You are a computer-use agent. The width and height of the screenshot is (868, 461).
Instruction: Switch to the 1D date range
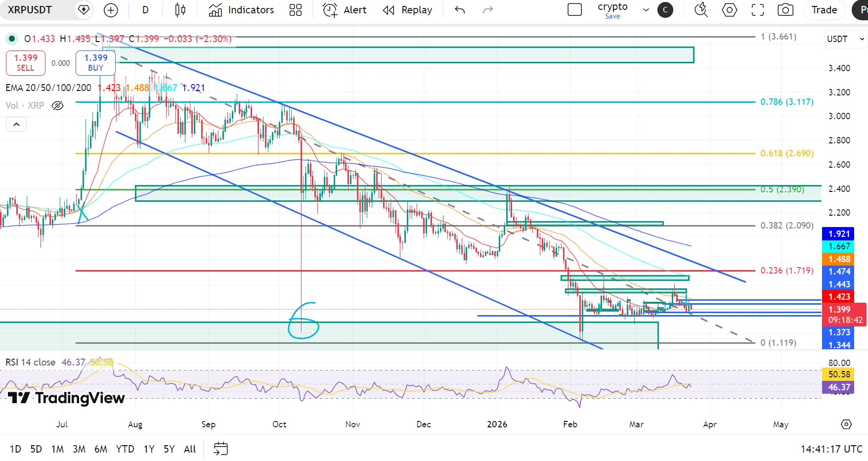15,449
